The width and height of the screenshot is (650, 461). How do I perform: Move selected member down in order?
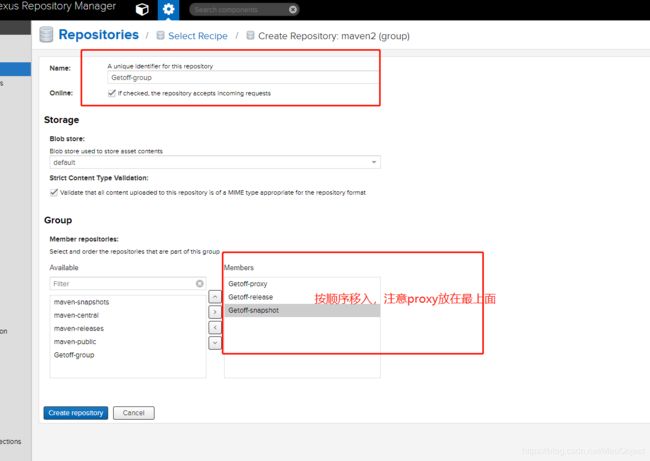tap(215, 343)
